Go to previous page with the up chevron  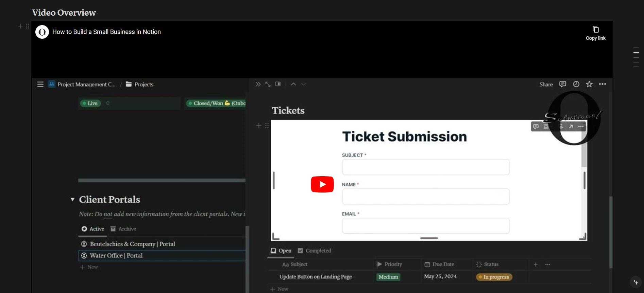tap(293, 84)
